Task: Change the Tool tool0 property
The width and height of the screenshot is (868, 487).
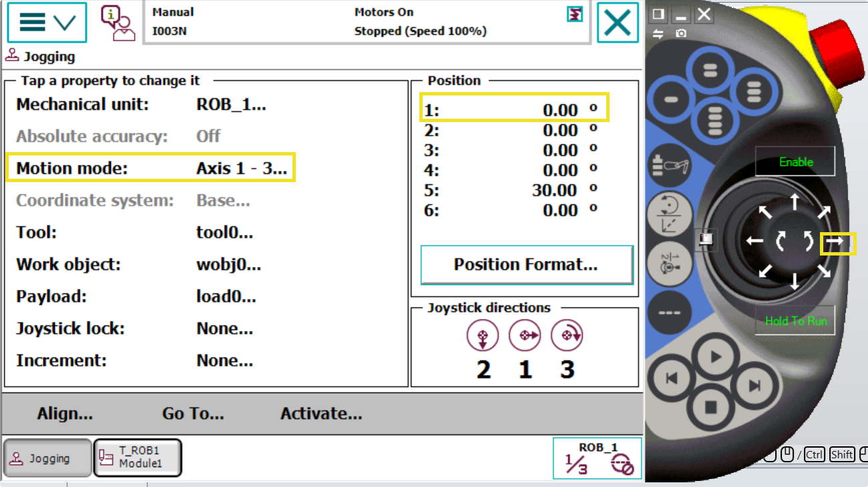Action: pyautogui.click(x=224, y=233)
